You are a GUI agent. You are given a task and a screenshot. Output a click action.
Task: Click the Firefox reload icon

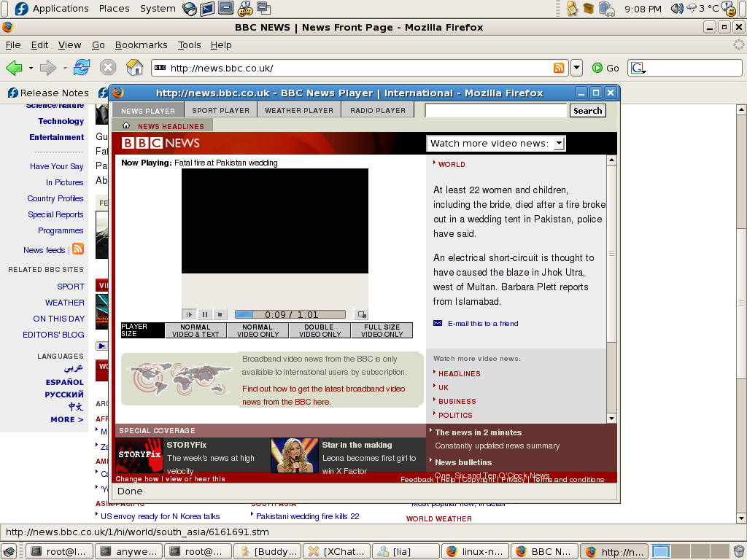tap(82, 68)
